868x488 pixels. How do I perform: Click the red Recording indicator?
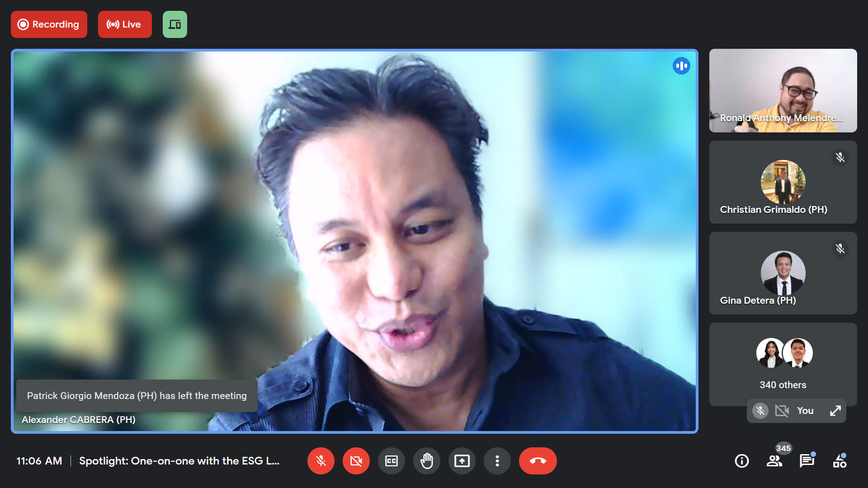49,24
